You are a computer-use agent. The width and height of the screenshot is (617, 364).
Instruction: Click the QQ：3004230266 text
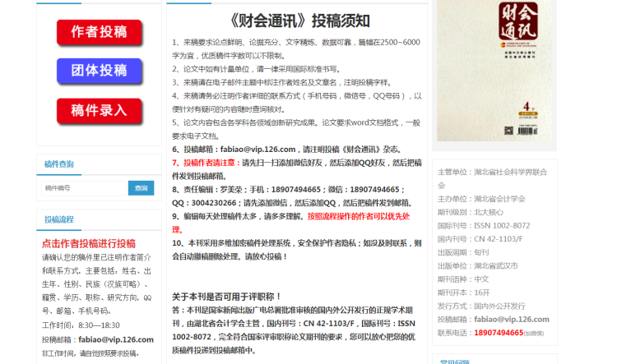click(204, 203)
